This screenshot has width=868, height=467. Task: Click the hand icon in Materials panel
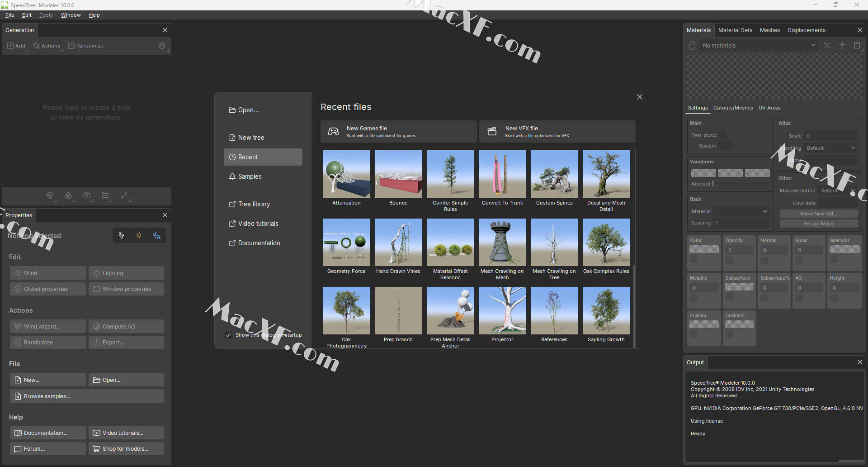[x=692, y=45]
